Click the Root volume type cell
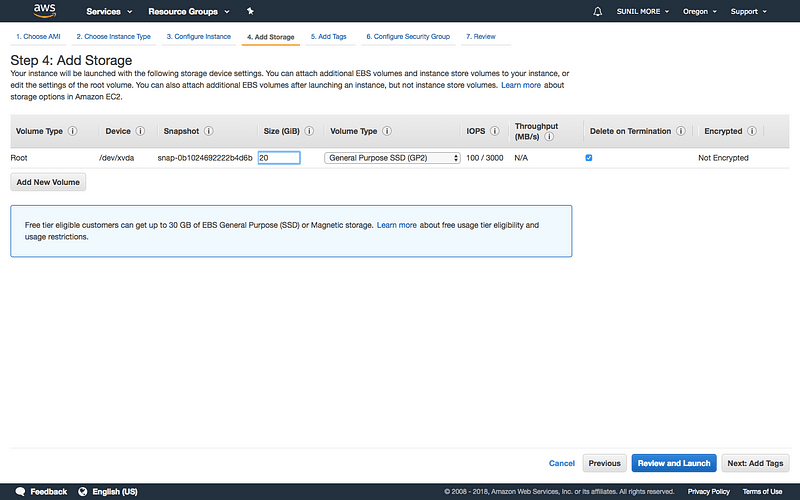Image resolution: width=800 pixels, height=500 pixels. click(19, 158)
